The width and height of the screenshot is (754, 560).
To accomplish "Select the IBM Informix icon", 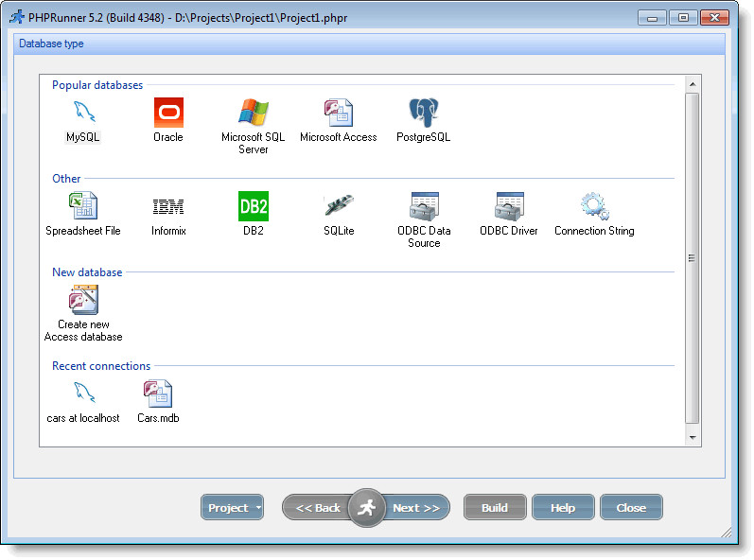I will click(x=168, y=207).
